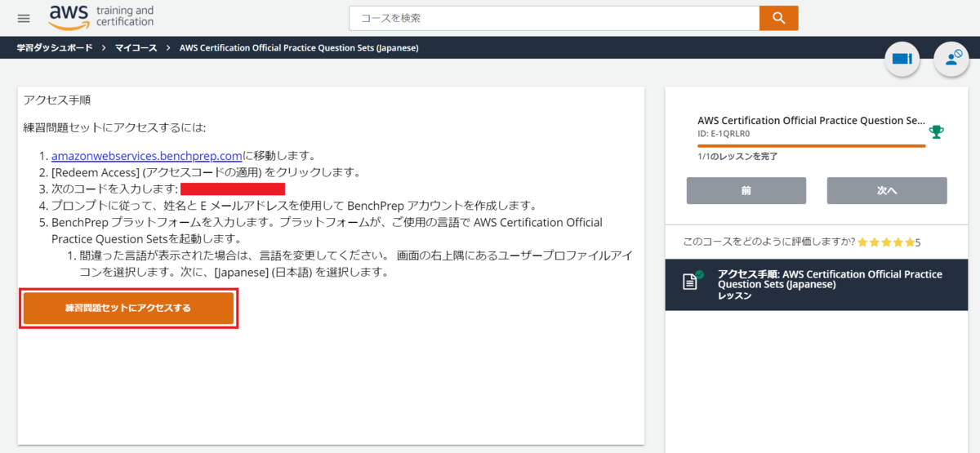This screenshot has height=453, width=980.
Task: Click the 次へ next button
Action: tap(887, 190)
